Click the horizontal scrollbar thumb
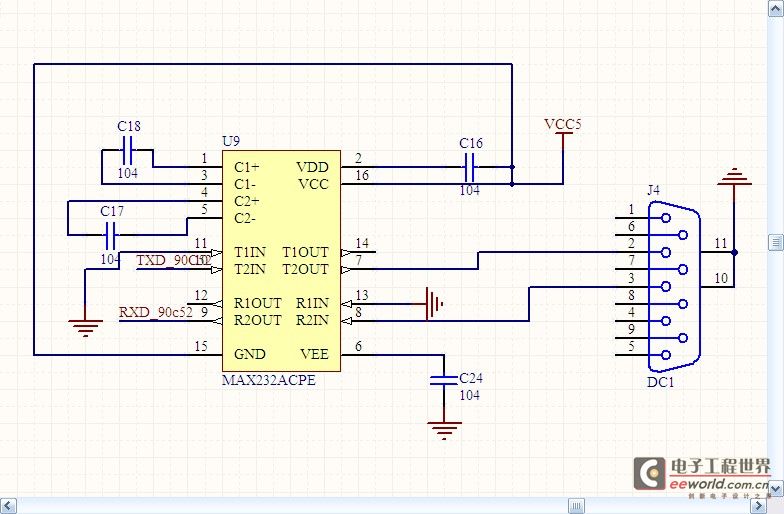784x514 pixels. coord(576,506)
